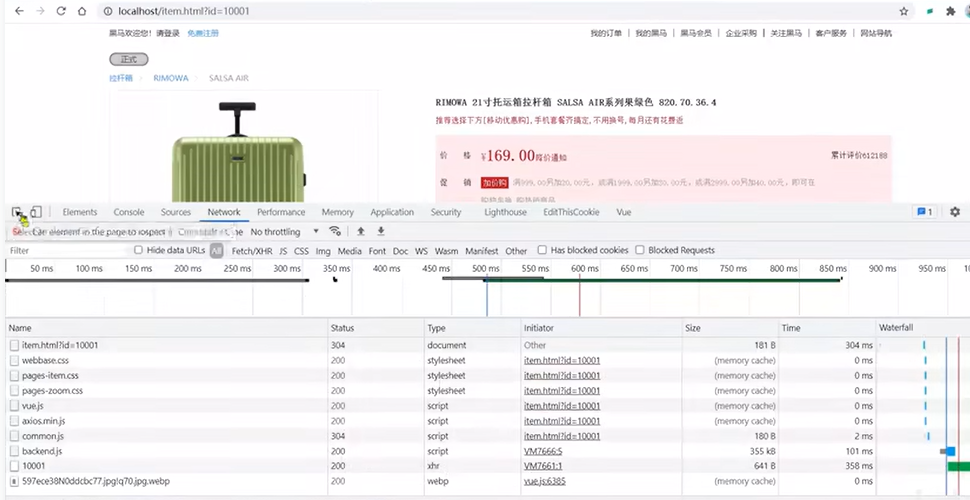Open the EditThisCookie tab

(571, 212)
